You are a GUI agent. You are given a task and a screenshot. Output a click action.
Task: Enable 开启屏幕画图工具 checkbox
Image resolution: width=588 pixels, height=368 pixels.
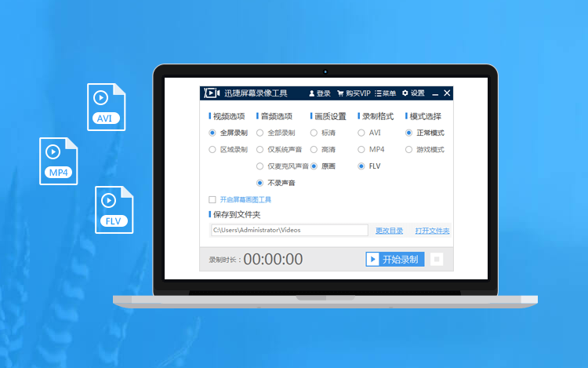tap(212, 199)
